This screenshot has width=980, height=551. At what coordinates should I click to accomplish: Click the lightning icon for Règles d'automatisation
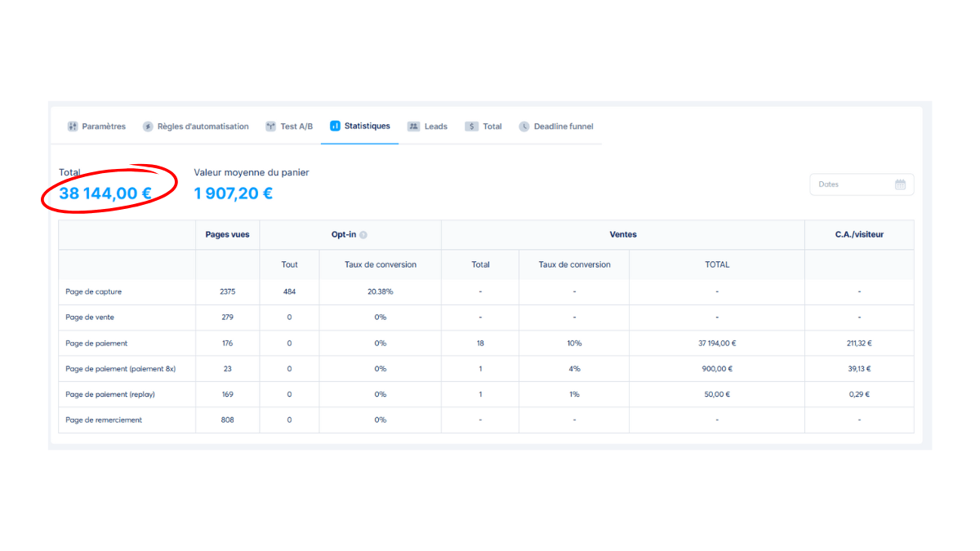148,127
